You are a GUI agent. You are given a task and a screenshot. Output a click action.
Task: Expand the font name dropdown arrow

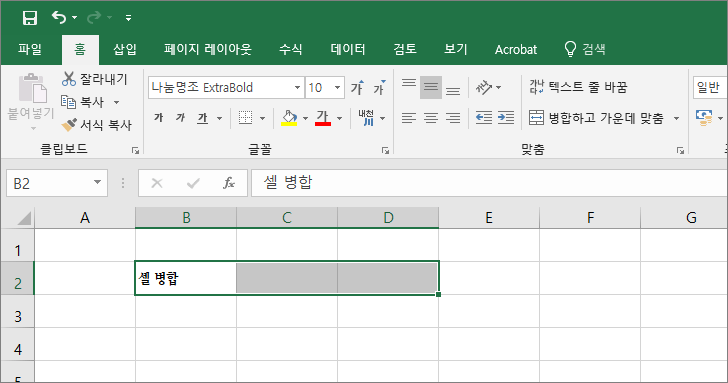(x=297, y=87)
